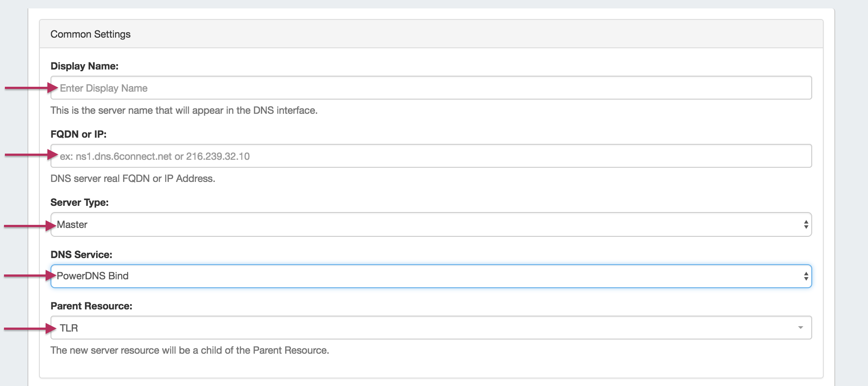
Task: Click the red arrow beside Display Name field
Action: point(30,88)
